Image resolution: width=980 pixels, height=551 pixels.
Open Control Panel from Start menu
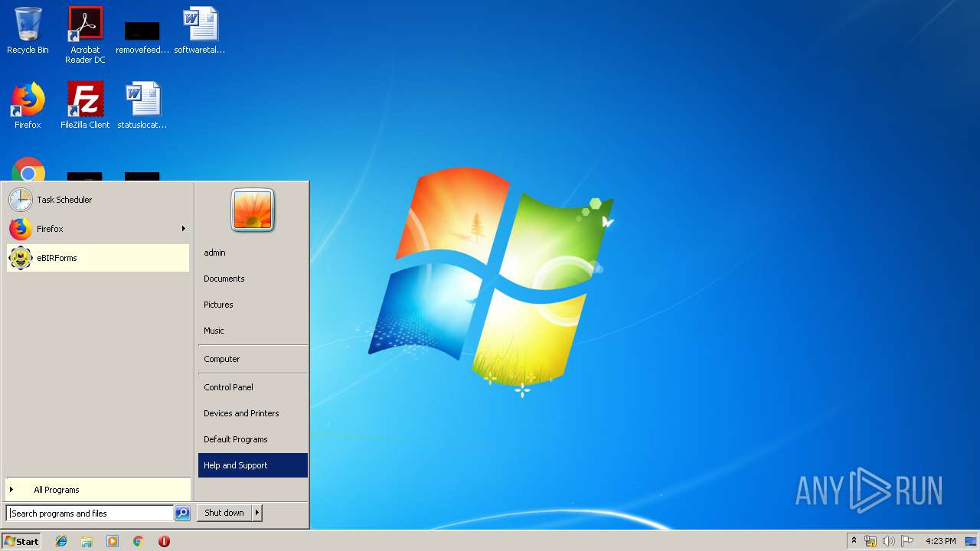[253, 387]
